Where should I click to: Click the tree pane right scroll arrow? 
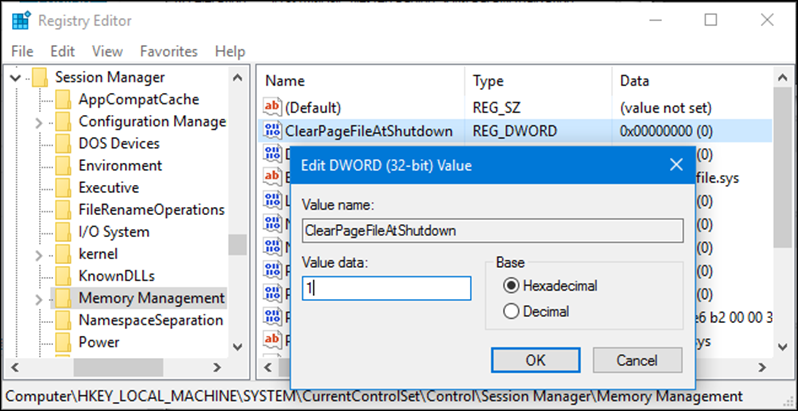coord(217,367)
